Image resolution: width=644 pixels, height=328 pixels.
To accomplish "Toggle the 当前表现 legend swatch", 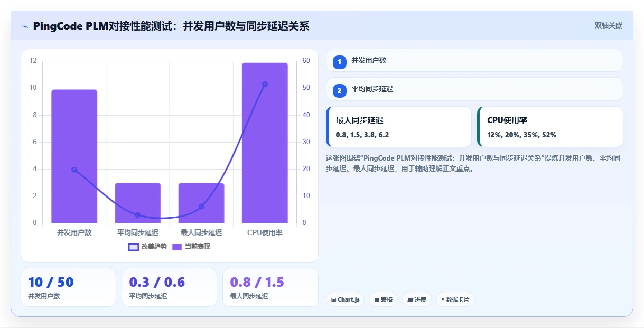I will (177, 247).
